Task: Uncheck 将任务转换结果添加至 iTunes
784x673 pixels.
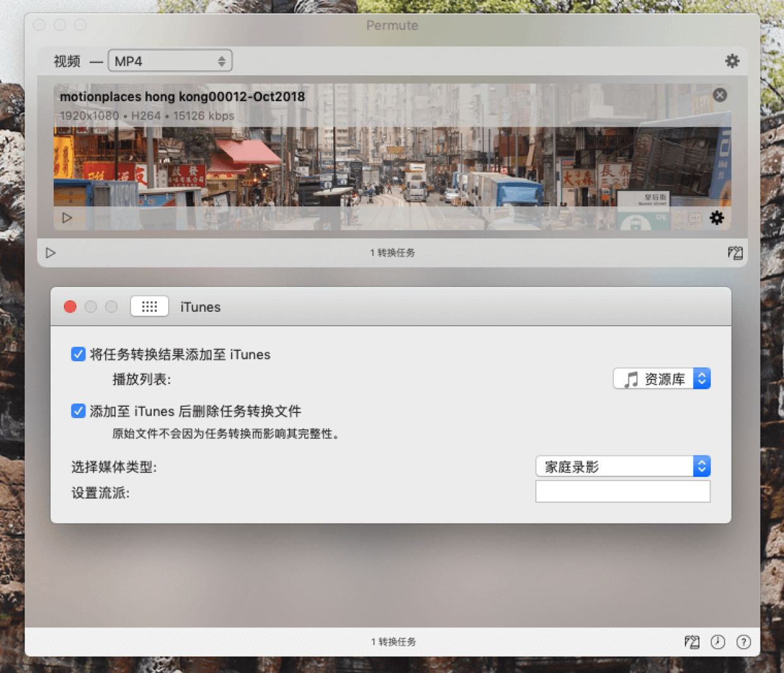Action: tap(78, 354)
